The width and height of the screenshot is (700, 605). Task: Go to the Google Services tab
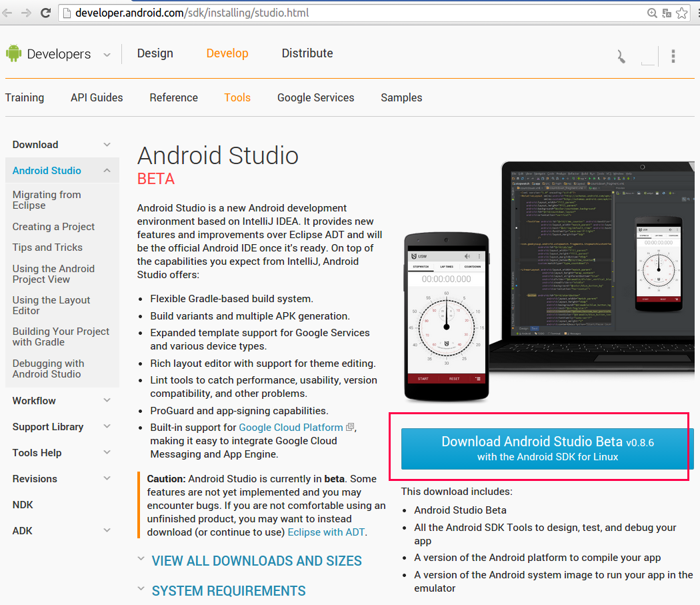tap(315, 97)
